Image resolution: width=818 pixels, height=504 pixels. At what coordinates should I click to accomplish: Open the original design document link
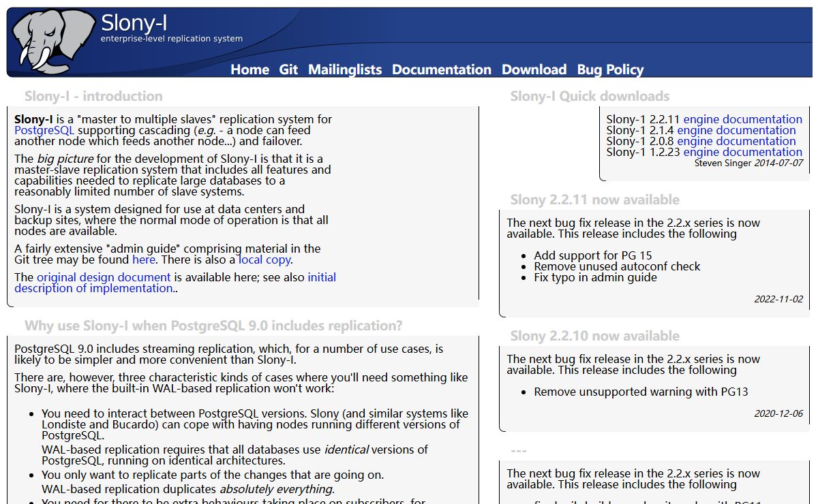point(104,277)
